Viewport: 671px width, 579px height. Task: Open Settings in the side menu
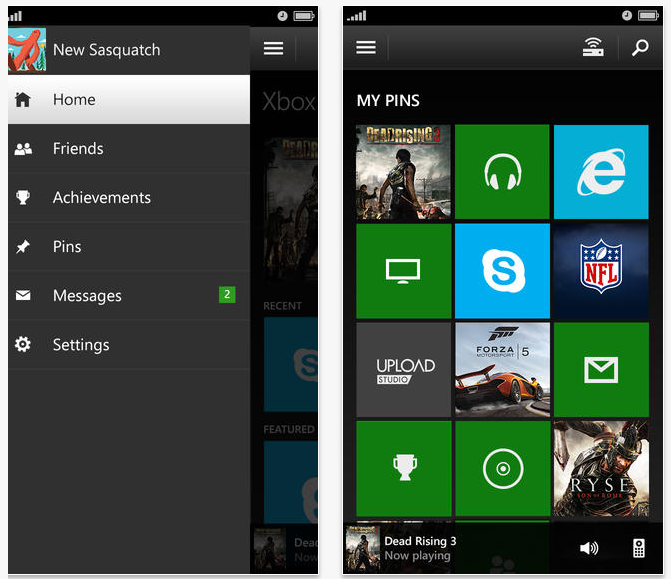tap(129, 344)
